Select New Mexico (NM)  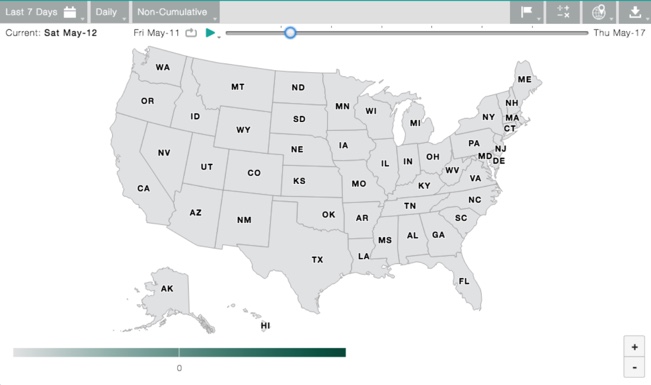[244, 220]
